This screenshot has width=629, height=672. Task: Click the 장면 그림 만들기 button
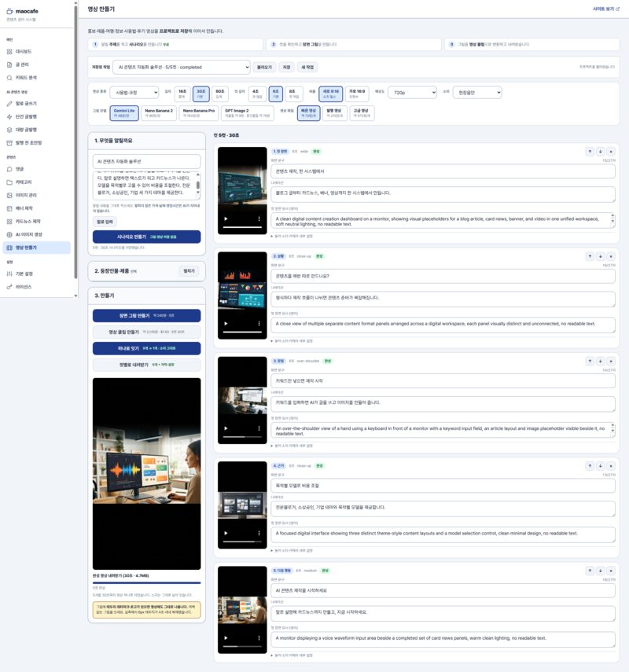[x=147, y=316]
